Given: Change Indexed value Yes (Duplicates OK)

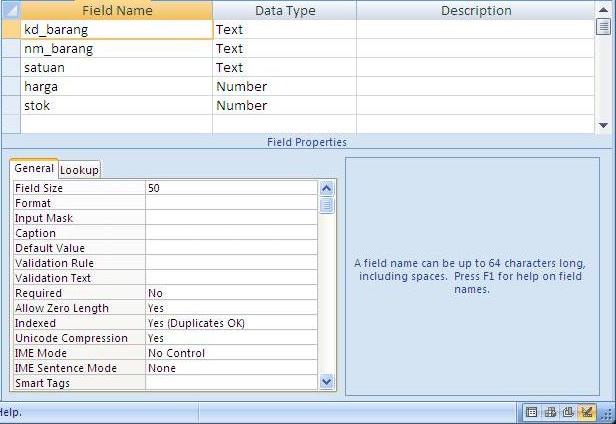Looking at the screenshot, I should click(231, 323).
